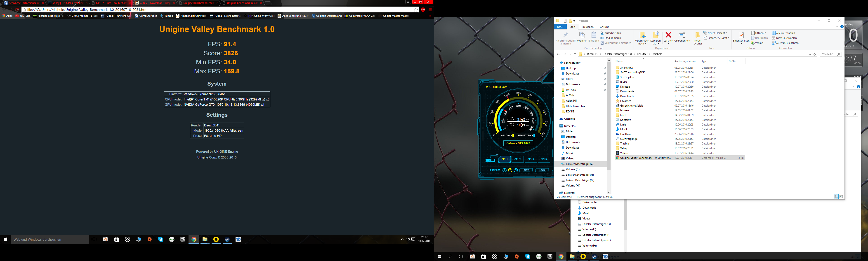Click Alles auswählen in the ribbon
The image size is (868, 261).
point(783,33)
